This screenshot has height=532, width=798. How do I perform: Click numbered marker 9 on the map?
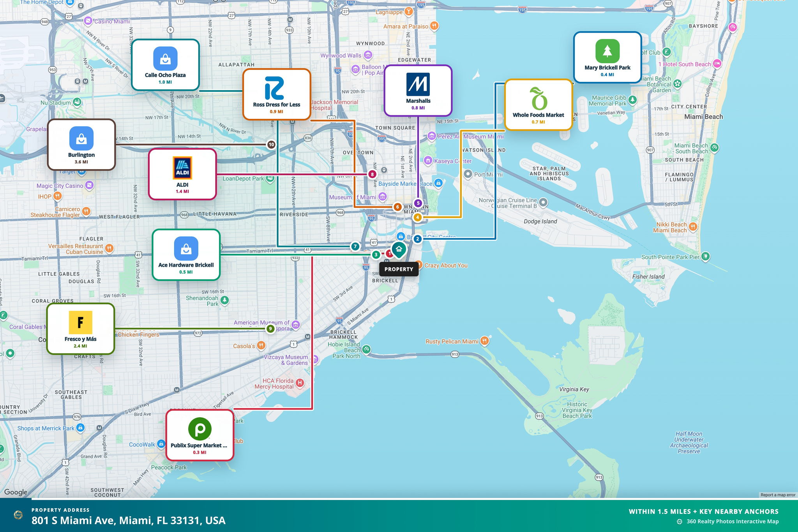point(270,329)
